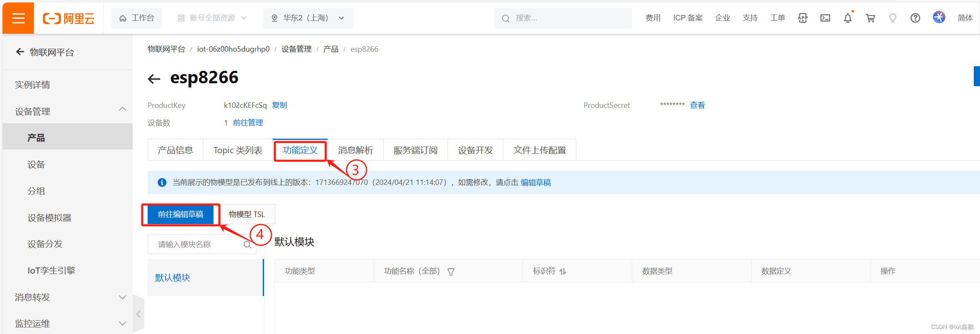
Task: Open 支持 top menu
Action: point(750,18)
